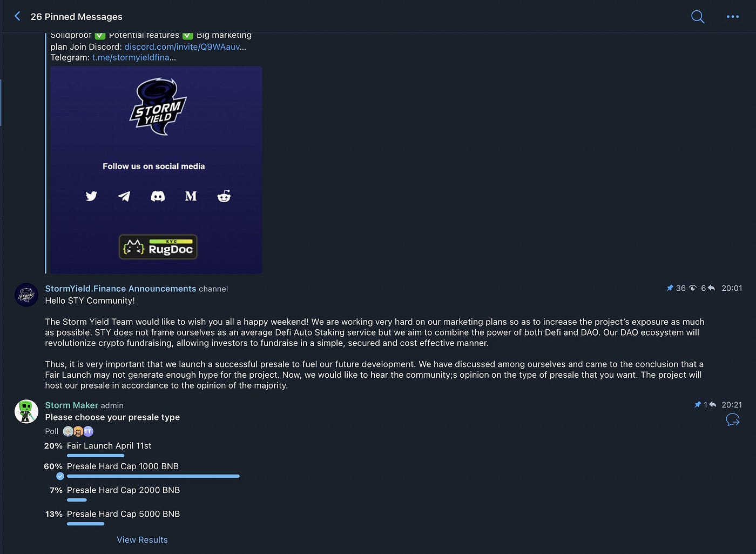Open the discord.com/invite link
The width and height of the screenshot is (756, 554).
coord(185,46)
